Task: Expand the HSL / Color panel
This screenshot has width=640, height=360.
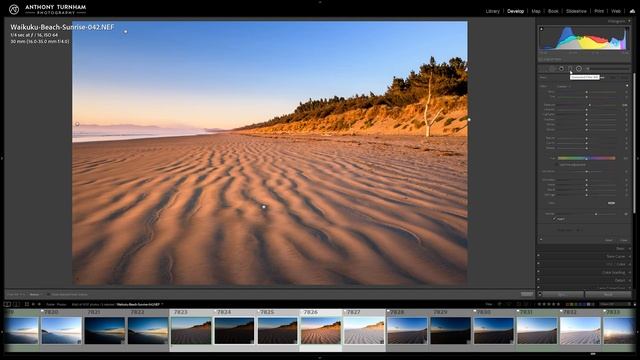Action: (x=629, y=264)
